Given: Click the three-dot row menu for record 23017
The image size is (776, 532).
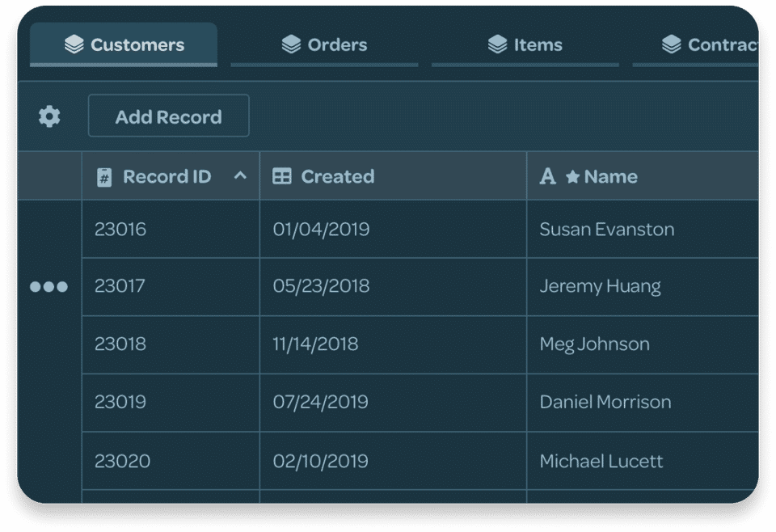Looking at the screenshot, I should 48,287.
